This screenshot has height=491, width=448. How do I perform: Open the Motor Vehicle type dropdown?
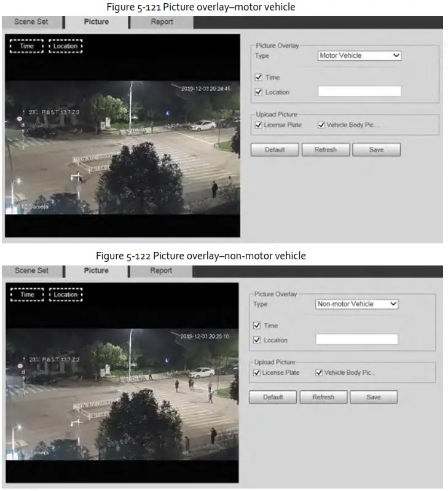(x=359, y=56)
